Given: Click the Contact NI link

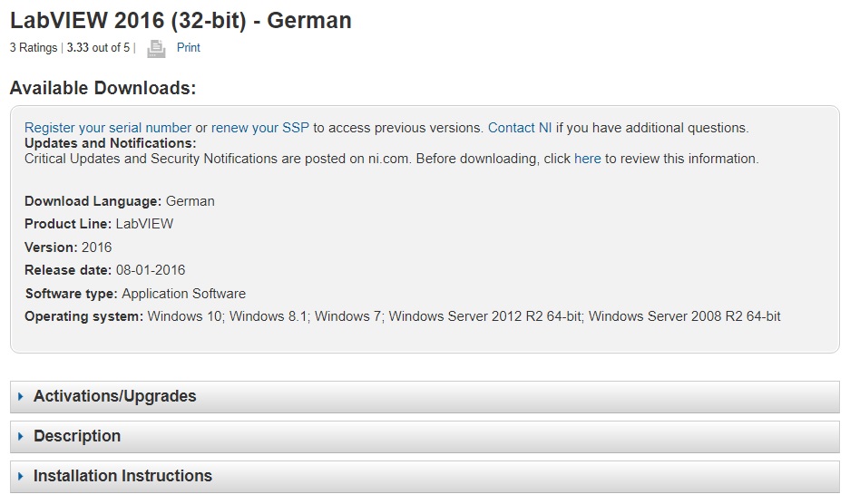Looking at the screenshot, I should click(x=520, y=128).
